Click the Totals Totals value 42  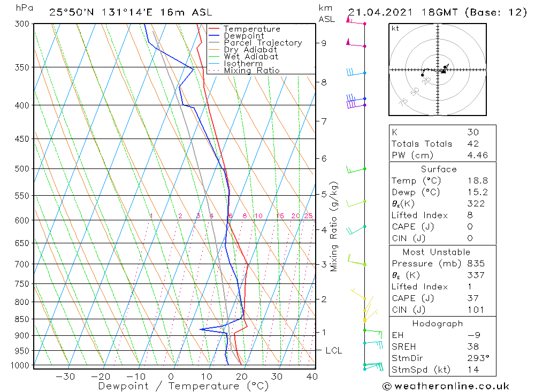click(x=473, y=144)
